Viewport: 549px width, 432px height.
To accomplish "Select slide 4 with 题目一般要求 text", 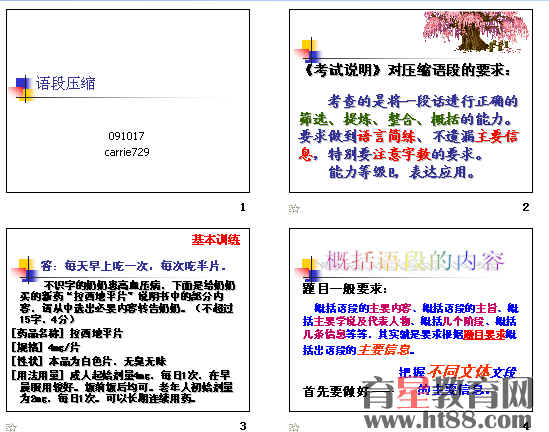I will 411,320.
